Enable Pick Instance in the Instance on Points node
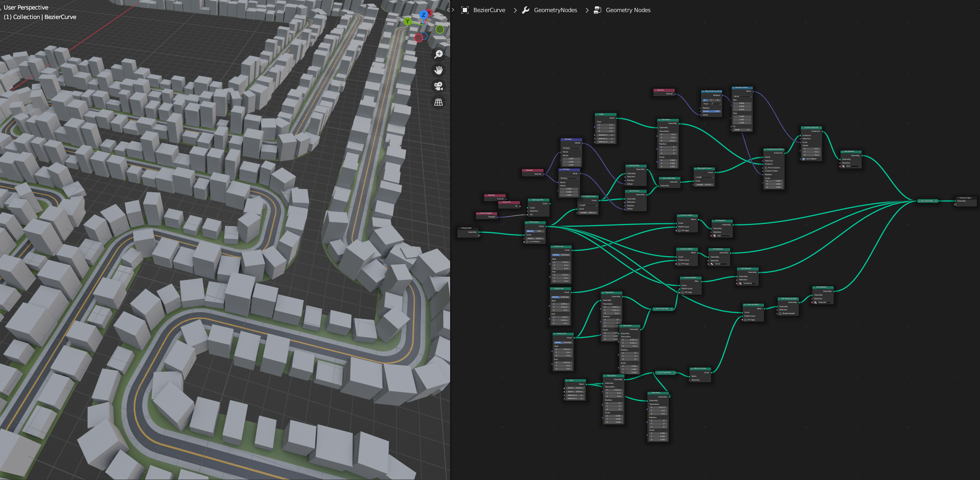 766,168
